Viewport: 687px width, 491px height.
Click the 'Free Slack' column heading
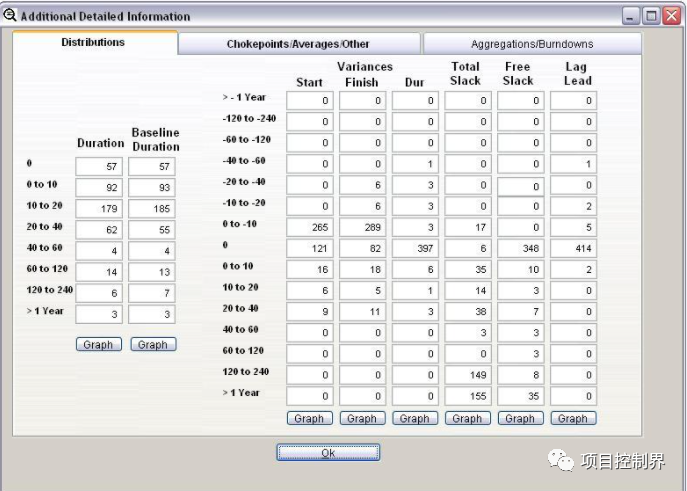[x=518, y=74]
